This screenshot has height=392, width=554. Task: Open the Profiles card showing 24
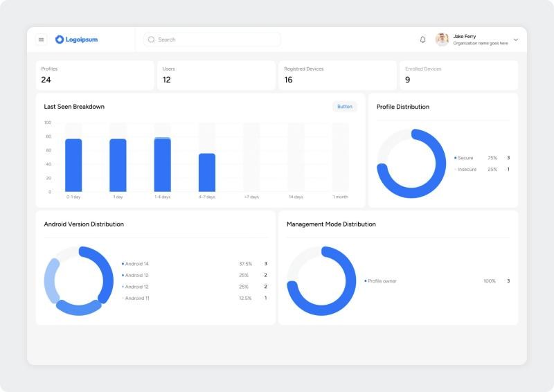click(95, 75)
